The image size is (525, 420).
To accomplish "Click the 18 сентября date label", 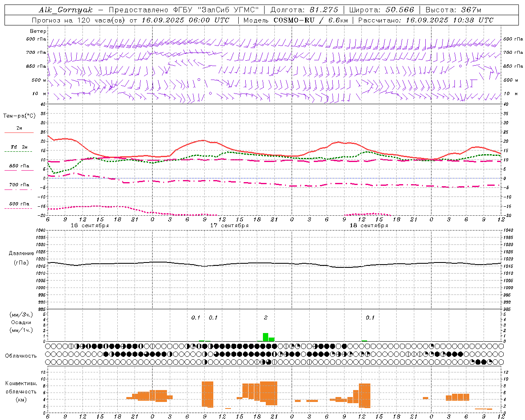I will (x=369, y=226).
